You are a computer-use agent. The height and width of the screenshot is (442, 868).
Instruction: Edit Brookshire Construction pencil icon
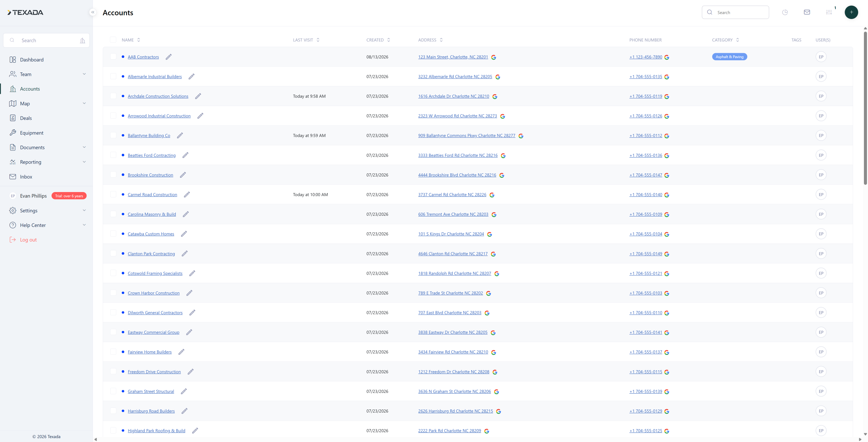(183, 174)
